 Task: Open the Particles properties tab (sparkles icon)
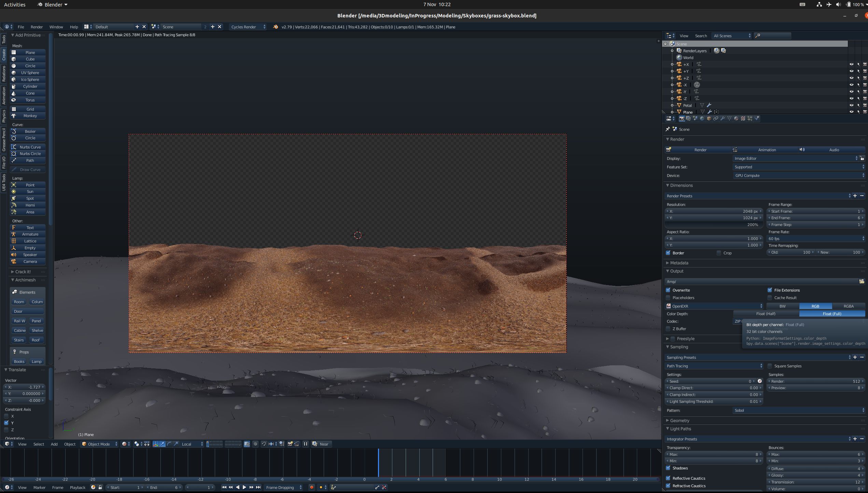(750, 118)
